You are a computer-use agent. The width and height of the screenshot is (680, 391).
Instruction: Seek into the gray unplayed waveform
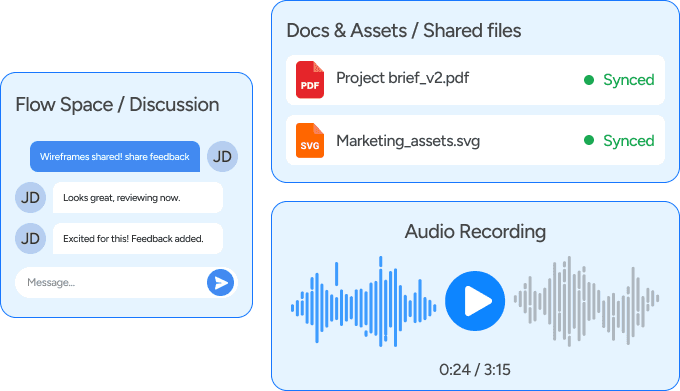586,301
